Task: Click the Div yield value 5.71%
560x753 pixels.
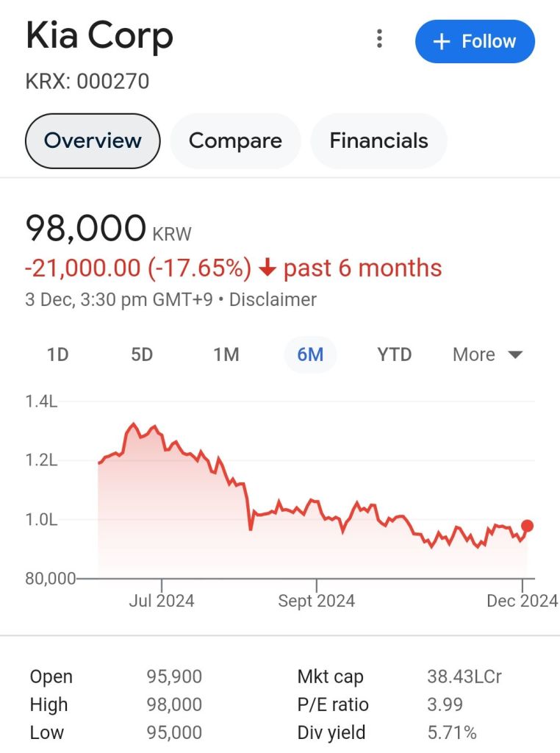Action: point(452,732)
